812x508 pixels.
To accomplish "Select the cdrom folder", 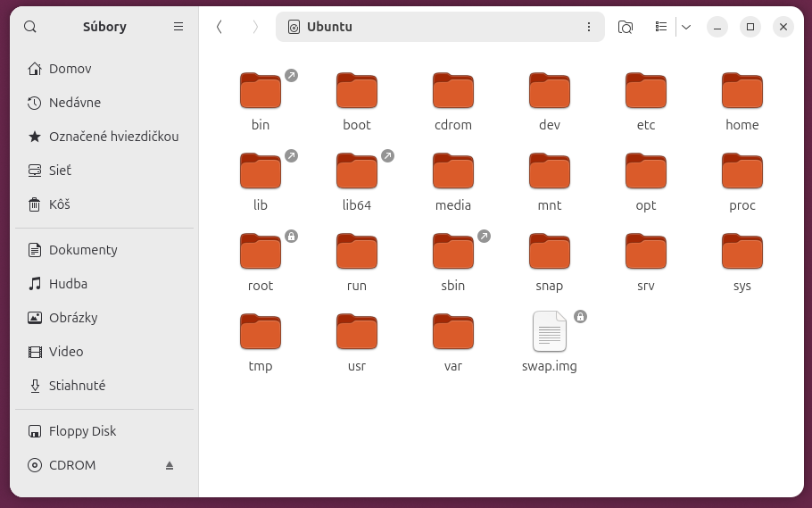I will [x=453, y=91].
